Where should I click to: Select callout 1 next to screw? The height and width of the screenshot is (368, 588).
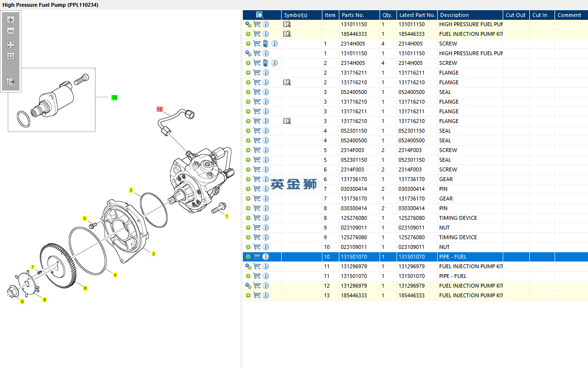tap(226, 216)
